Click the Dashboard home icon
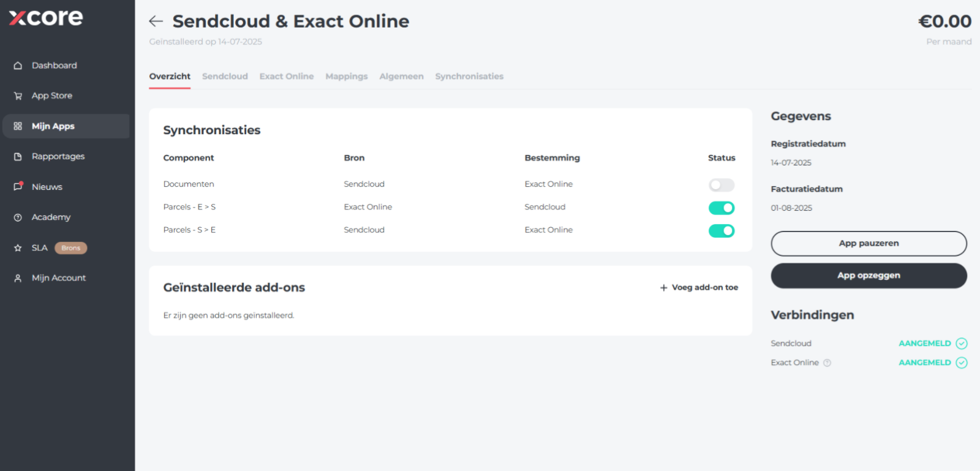The width and height of the screenshot is (980, 471). (x=18, y=66)
